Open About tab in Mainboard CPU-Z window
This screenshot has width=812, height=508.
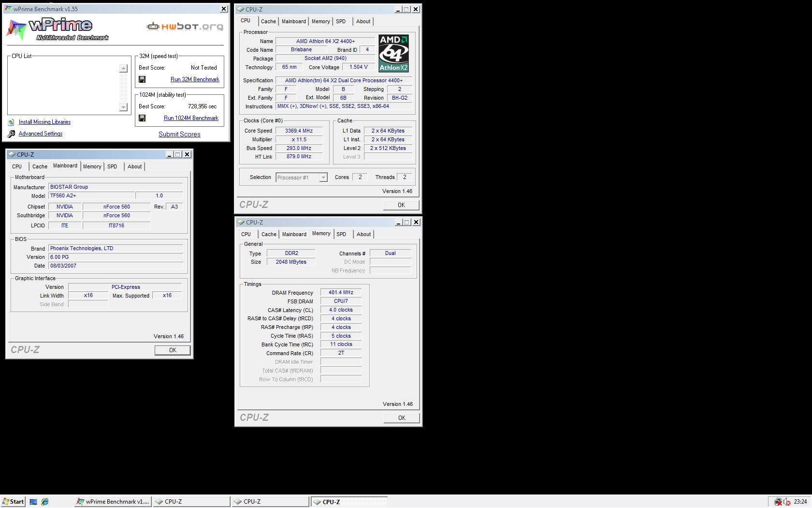click(134, 166)
